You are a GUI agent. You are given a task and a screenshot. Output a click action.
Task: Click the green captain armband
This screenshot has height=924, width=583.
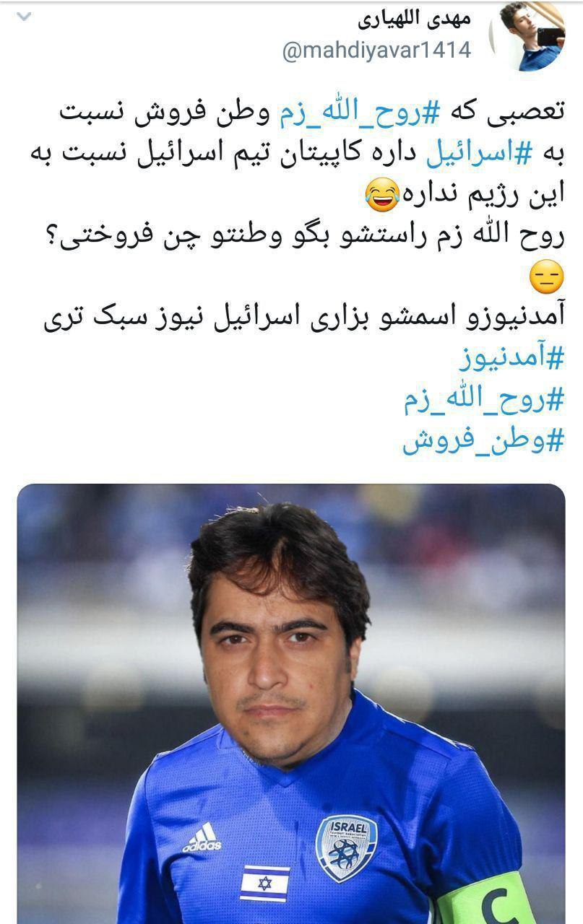482,899
